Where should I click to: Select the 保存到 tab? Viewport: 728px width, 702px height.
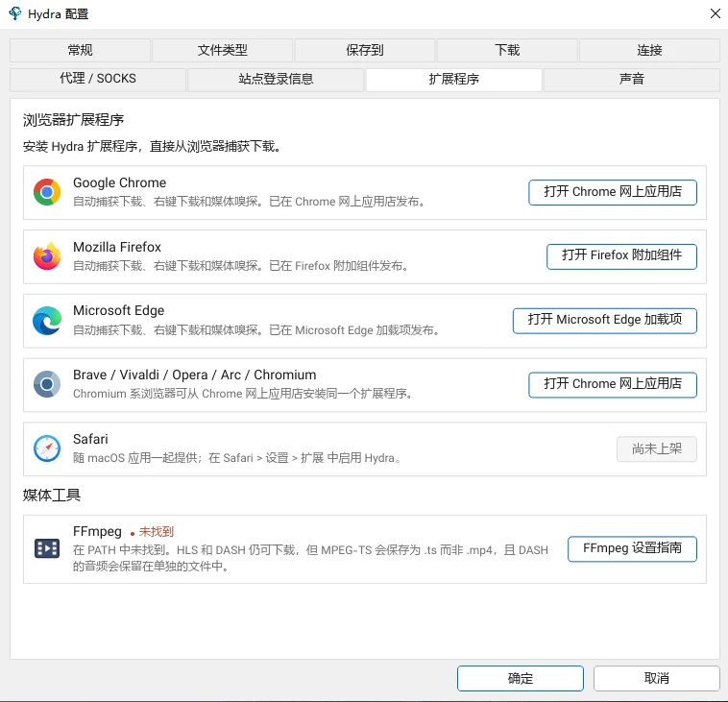pos(365,50)
